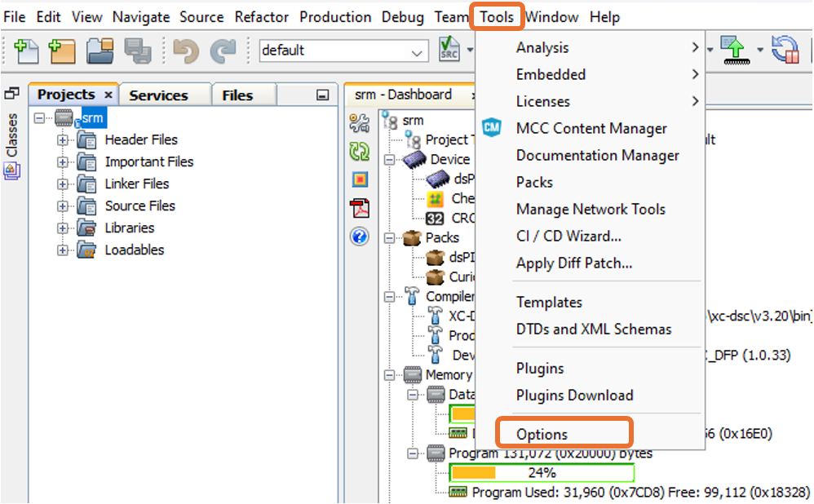Click the dashboard orange square icon
The image size is (814, 504).
[360, 179]
